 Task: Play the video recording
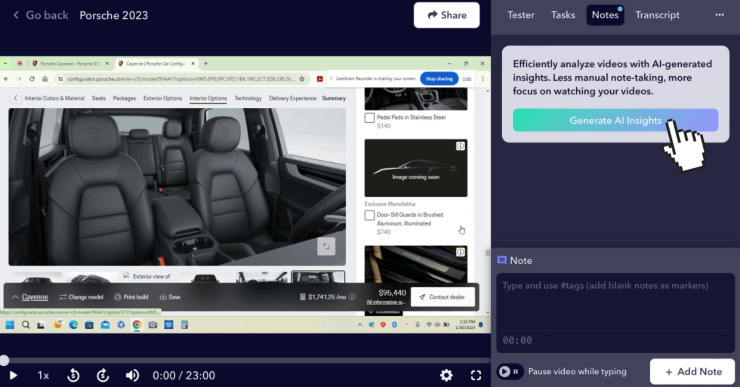coord(13,376)
